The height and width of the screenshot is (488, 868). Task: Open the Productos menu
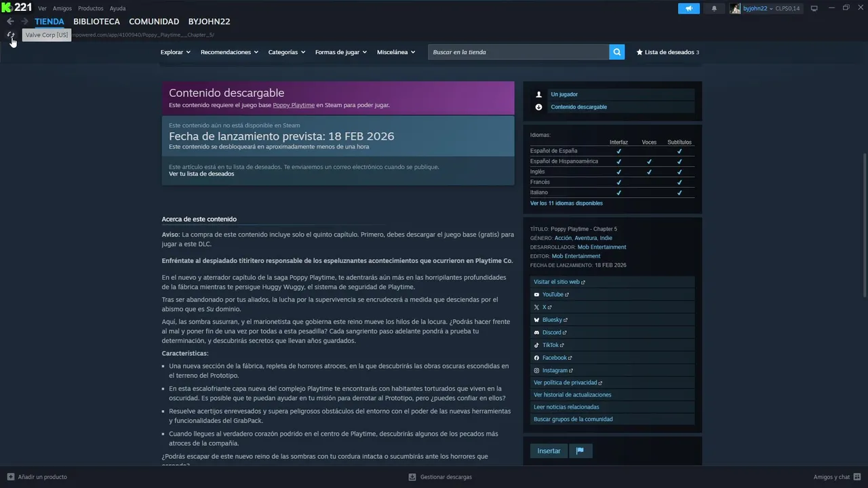(91, 9)
